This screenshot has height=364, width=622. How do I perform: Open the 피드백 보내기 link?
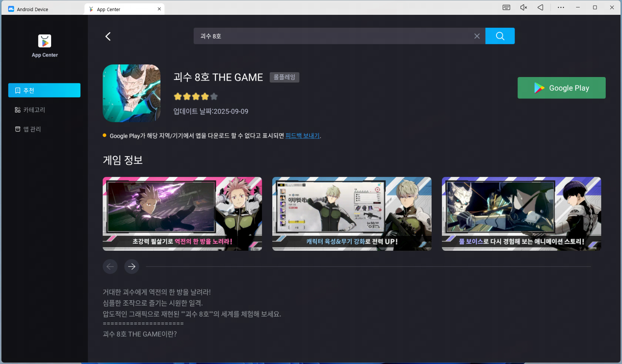tap(302, 136)
